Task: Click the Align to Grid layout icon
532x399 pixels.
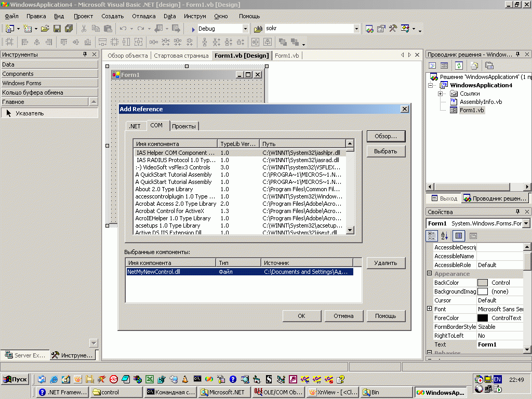Action: click(9, 42)
